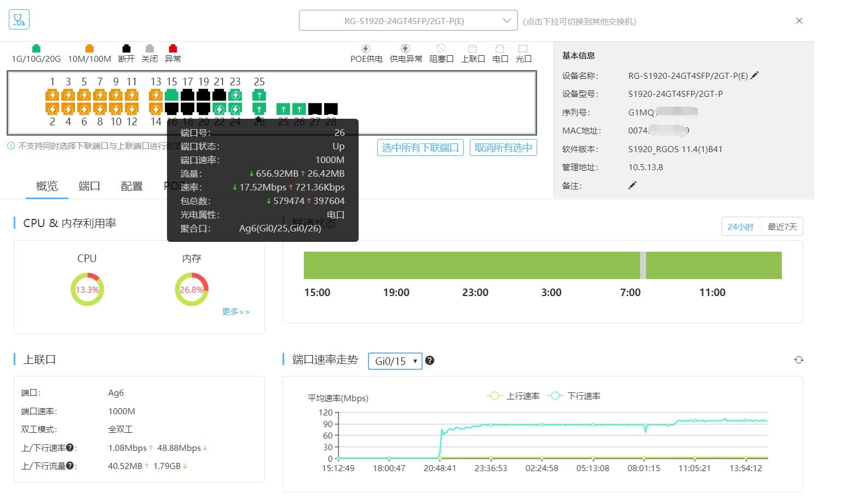
Task: Select disconnected port 17 in panel
Action: [x=187, y=95]
